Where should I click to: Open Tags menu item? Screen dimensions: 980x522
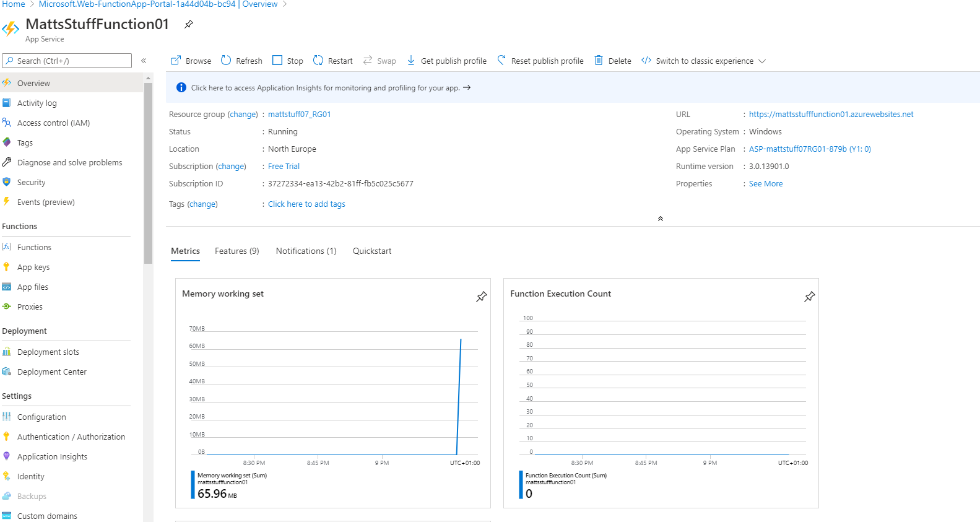click(x=71, y=142)
